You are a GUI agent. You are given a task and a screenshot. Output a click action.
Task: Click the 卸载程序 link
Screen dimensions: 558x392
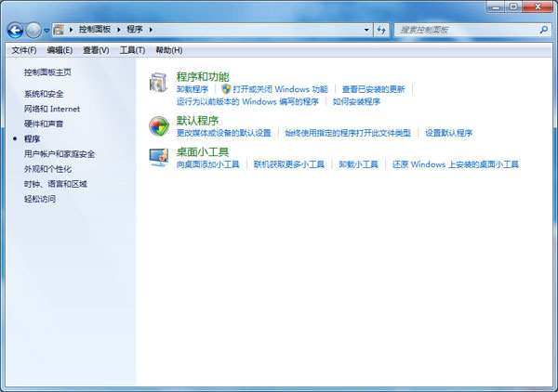(x=193, y=89)
